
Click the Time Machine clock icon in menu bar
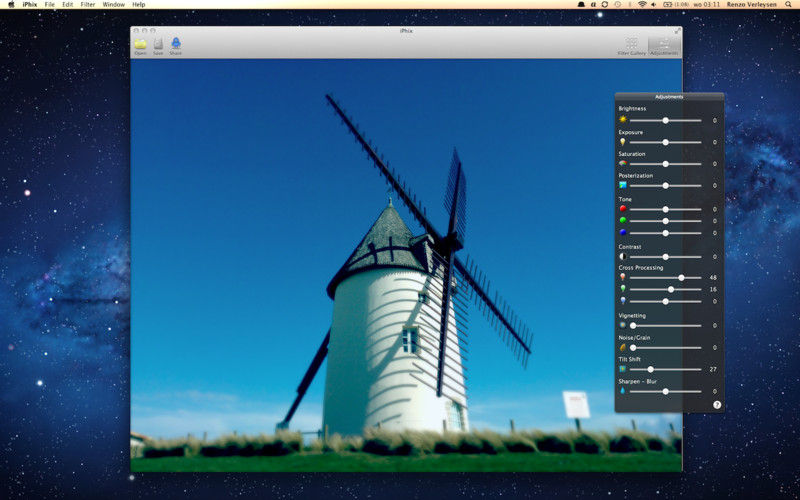(618, 4)
